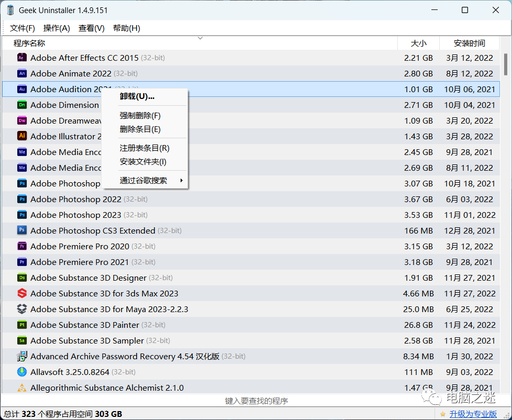
Task: Select Adobe After Effects CC 2015 name
Action: (85, 58)
